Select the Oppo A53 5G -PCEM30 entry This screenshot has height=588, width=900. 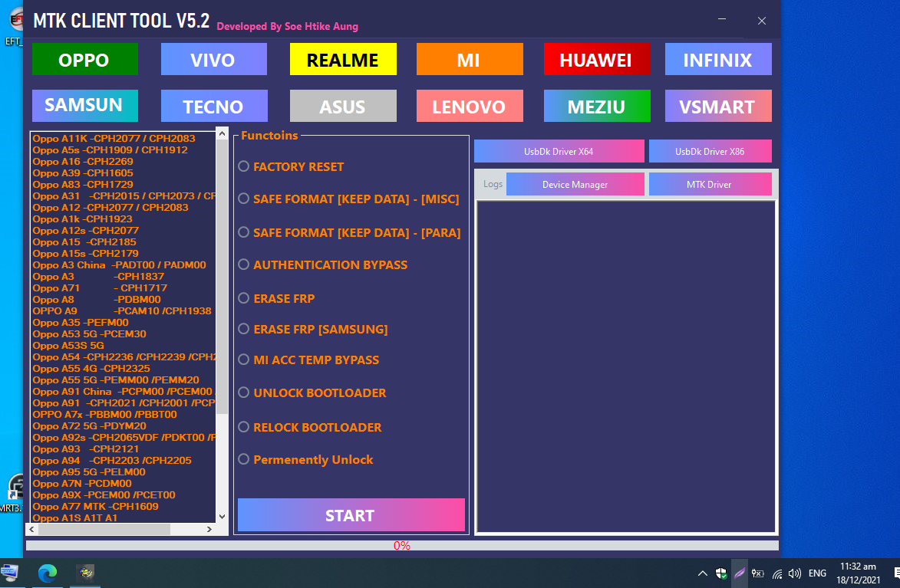pyautogui.click(x=90, y=334)
